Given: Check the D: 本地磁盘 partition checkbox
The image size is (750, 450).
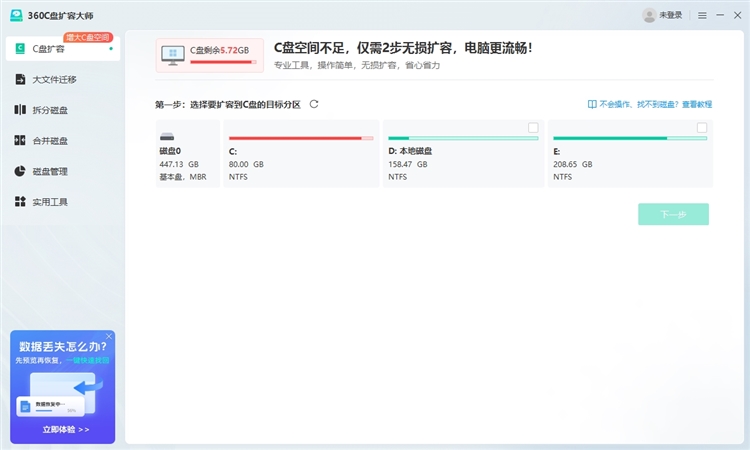Looking at the screenshot, I should pos(533,128).
